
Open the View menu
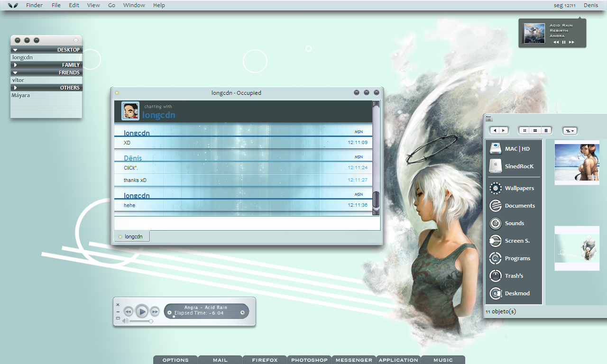click(x=93, y=5)
